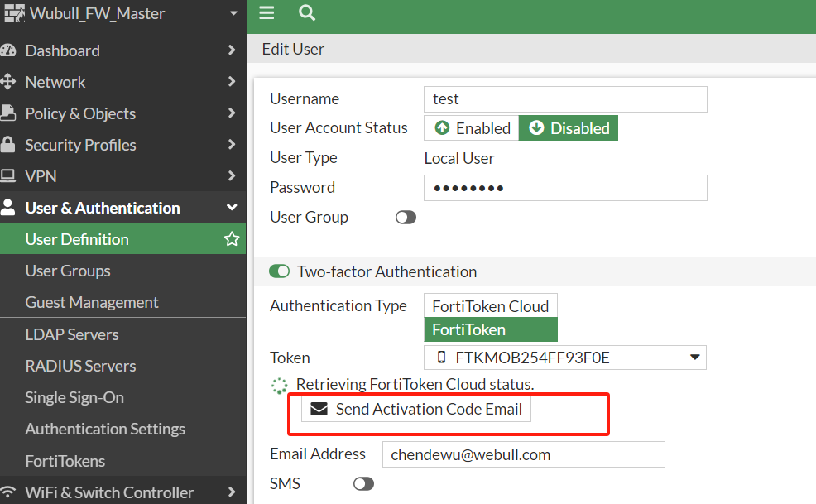Screen dimensions: 816x504
Task: Click into the Email Address field
Action: click(x=524, y=454)
